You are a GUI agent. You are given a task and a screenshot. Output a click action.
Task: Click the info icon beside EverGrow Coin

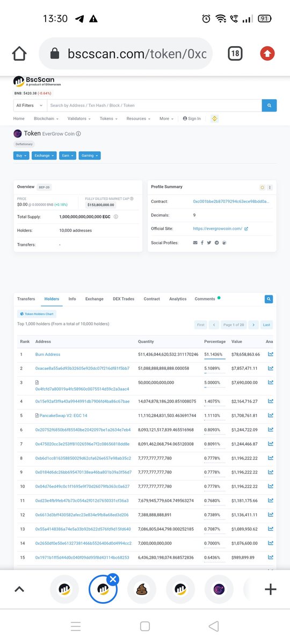coord(78,134)
